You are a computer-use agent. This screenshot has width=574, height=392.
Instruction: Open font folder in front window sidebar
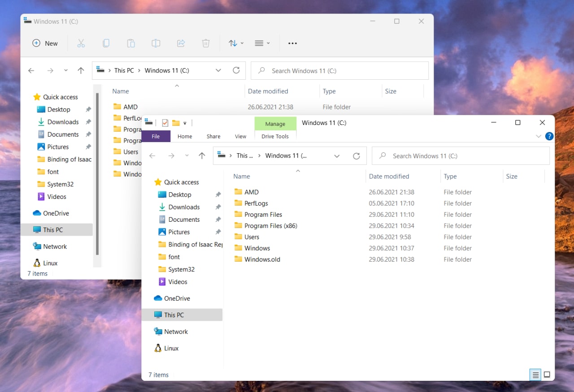pos(169,257)
